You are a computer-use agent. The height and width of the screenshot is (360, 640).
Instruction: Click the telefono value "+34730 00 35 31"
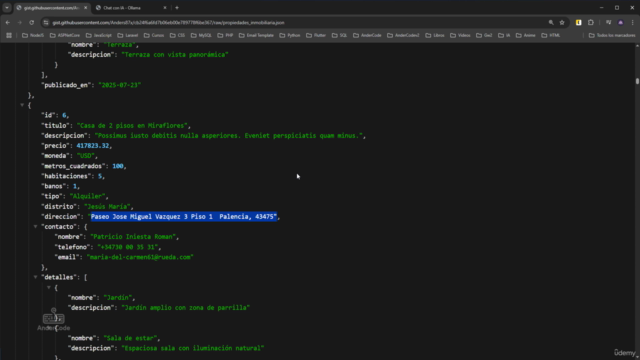(128, 247)
